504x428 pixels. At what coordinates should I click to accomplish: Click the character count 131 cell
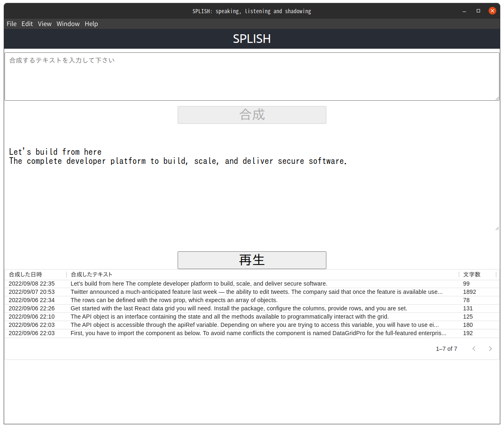468,308
